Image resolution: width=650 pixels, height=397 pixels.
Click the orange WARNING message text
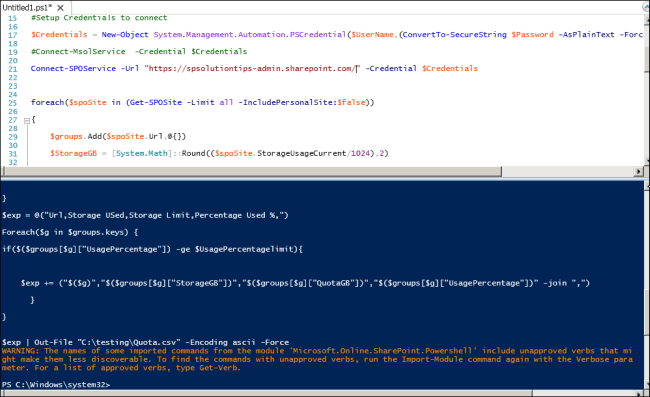click(317, 359)
